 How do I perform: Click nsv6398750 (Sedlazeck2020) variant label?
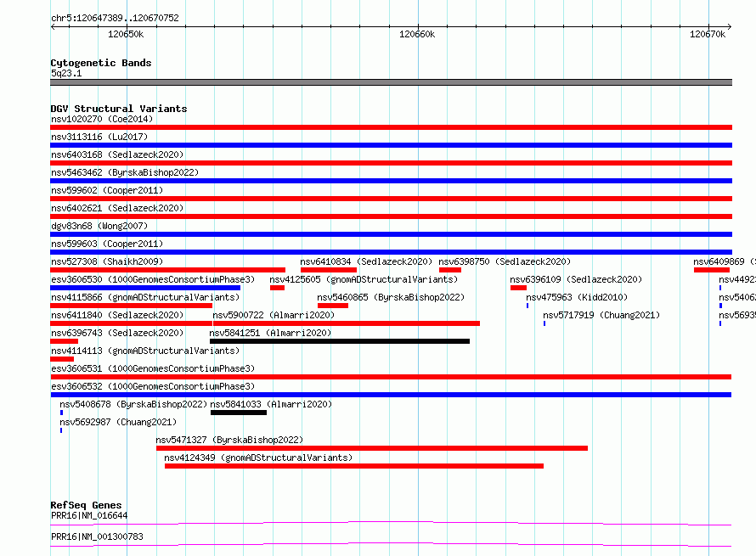click(x=505, y=261)
